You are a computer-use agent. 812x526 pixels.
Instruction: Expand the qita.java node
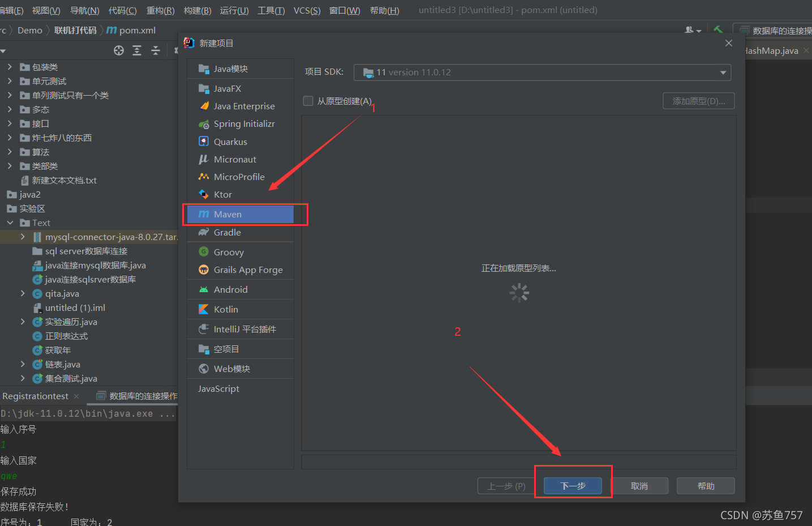coord(23,293)
